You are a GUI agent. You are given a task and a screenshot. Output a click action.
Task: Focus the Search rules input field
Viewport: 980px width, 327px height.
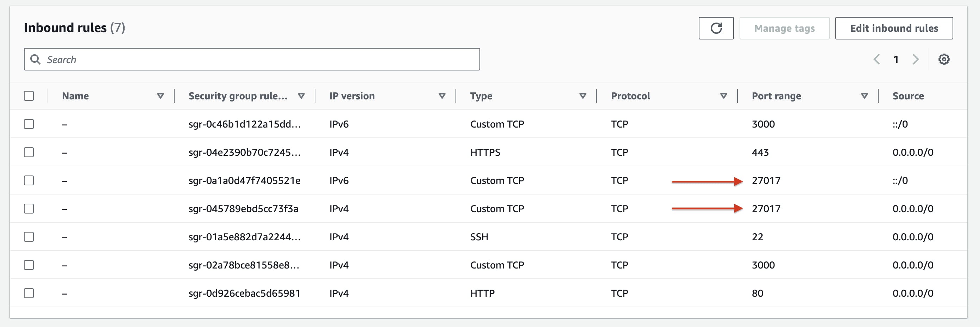(259, 60)
